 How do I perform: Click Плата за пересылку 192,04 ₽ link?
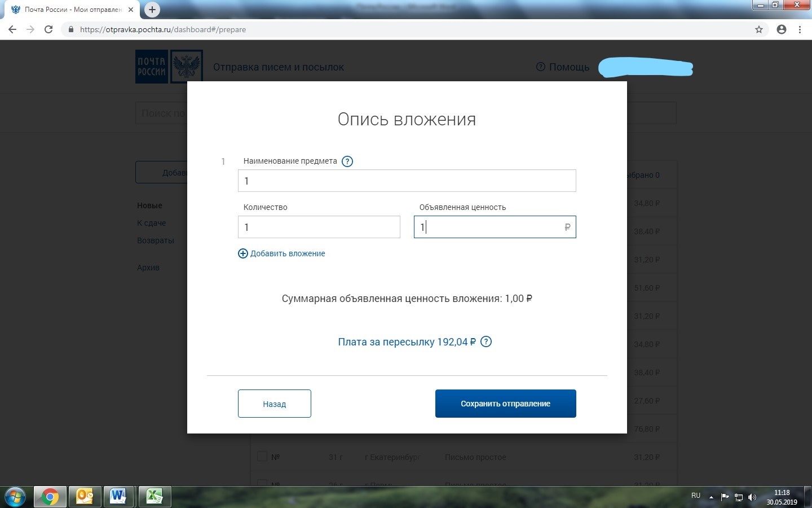pos(407,342)
